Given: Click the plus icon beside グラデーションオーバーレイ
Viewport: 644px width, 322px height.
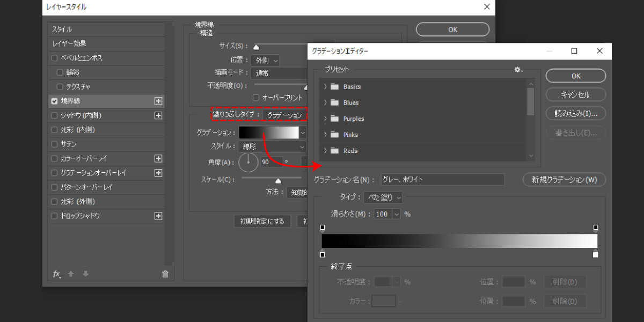Looking at the screenshot, I should pyautogui.click(x=158, y=173).
